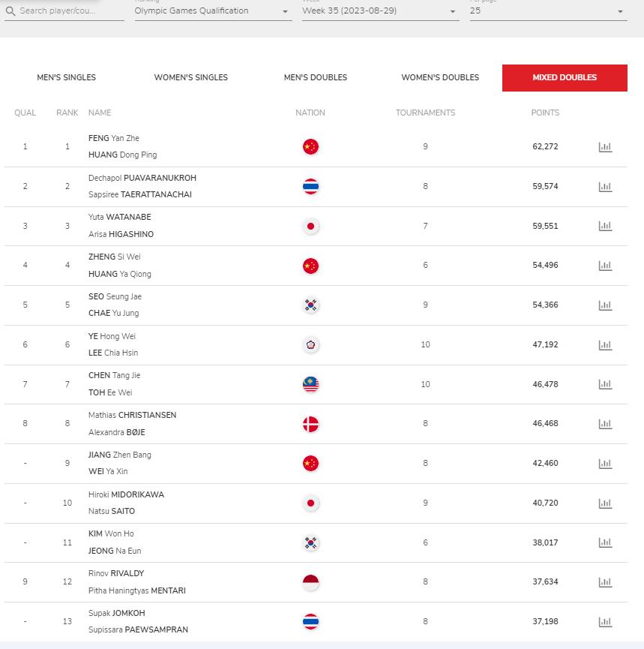Open points chart for Dechapol PUAVARANUKROH pair
644x649 pixels.
click(605, 187)
